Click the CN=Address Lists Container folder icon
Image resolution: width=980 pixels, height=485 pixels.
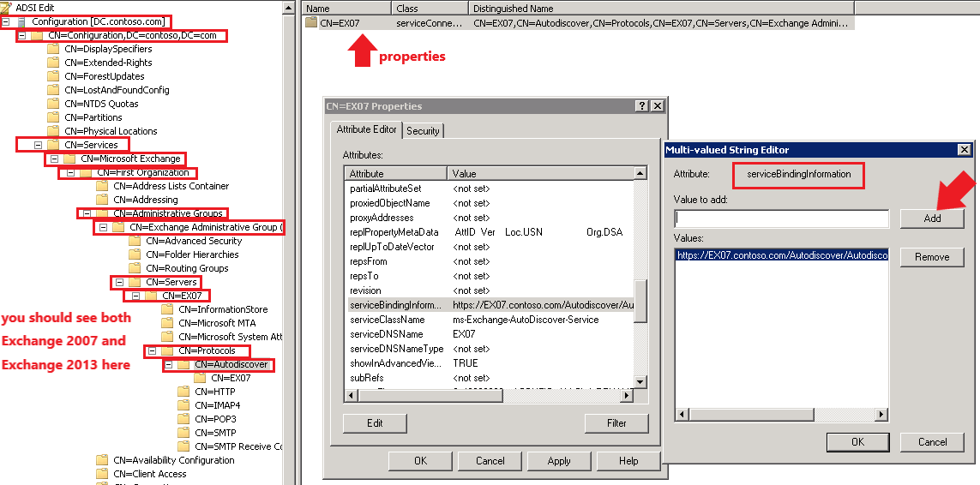(x=102, y=186)
